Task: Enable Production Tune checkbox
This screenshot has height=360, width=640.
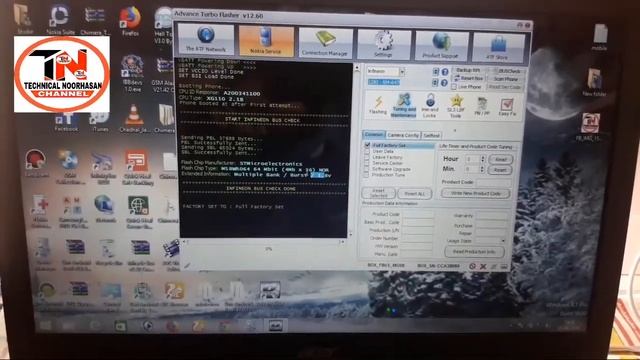Action: (x=367, y=175)
